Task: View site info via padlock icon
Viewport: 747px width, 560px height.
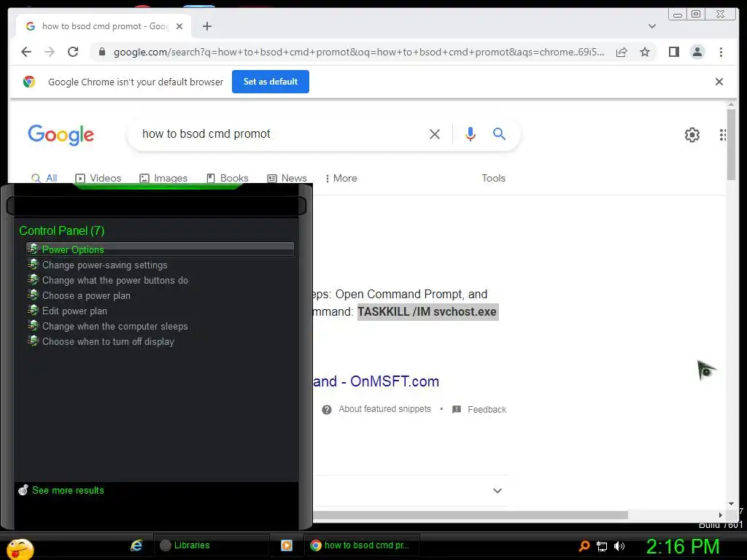Action: tap(101, 52)
